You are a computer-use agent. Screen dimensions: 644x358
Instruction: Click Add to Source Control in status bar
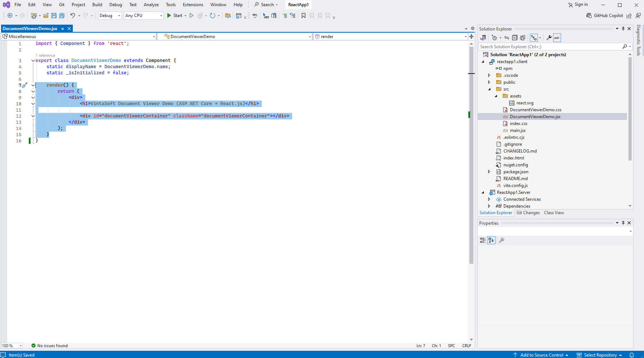541,355
